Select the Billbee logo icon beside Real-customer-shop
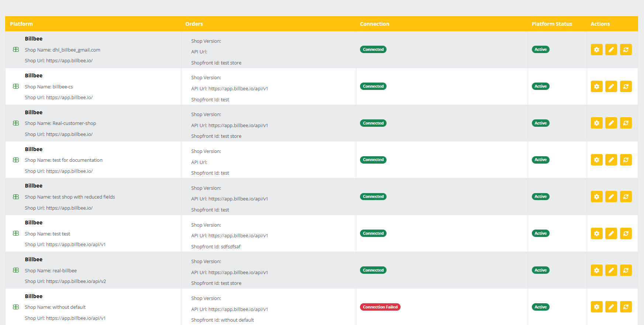Viewport: 644px width, 325px height. 16,123
